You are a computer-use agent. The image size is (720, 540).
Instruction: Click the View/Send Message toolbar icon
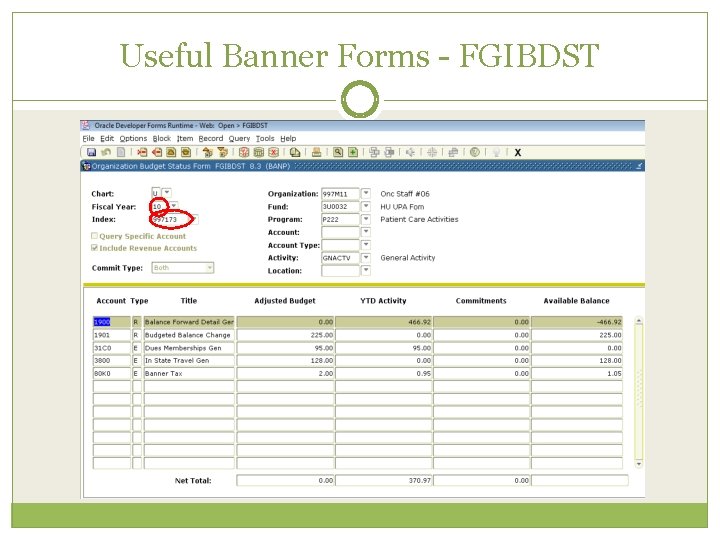[295, 152]
